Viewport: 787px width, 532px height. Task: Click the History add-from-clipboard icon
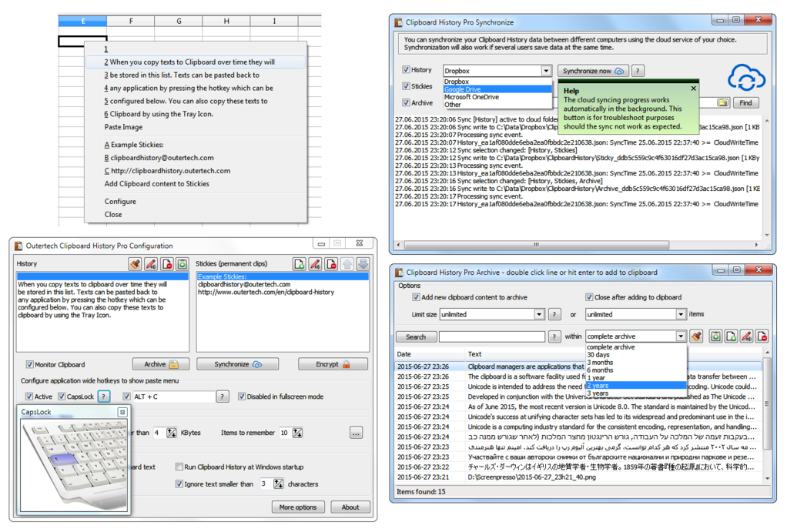pos(183,264)
